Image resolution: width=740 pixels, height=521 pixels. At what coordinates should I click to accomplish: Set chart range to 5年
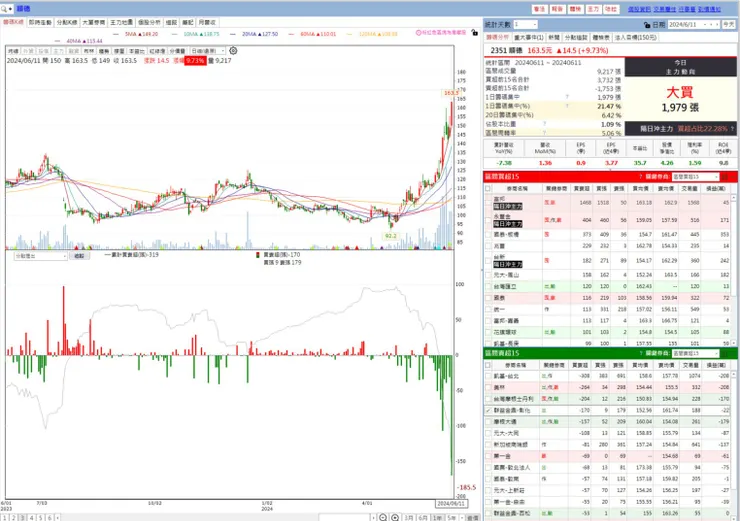[x=452, y=518]
